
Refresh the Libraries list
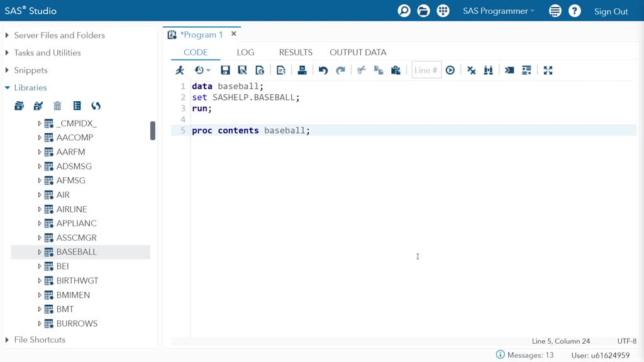click(x=96, y=106)
